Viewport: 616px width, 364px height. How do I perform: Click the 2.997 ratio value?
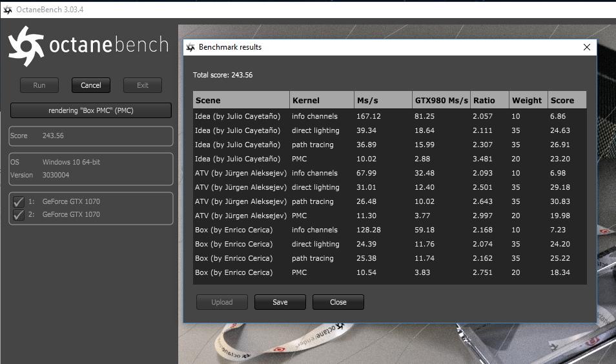(482, 216)
